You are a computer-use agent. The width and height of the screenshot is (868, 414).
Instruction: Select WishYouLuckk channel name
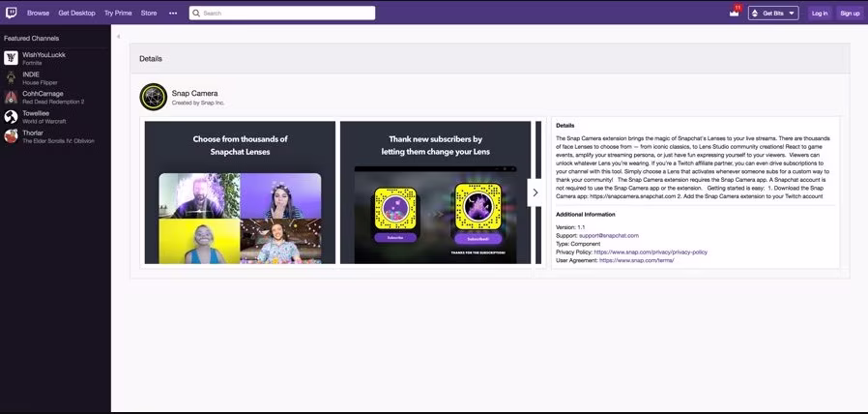[43, 55]
